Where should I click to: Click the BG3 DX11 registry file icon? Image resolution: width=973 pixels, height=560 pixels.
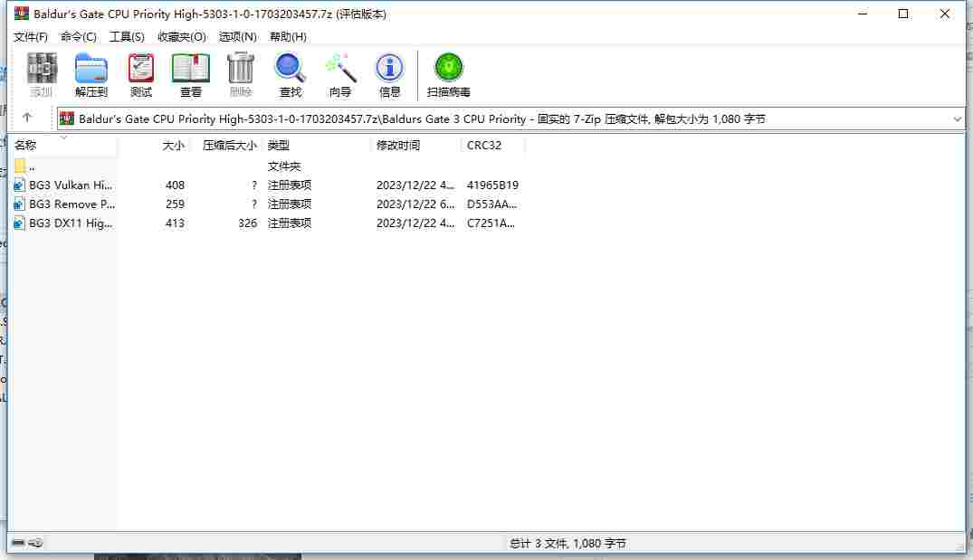19,223
